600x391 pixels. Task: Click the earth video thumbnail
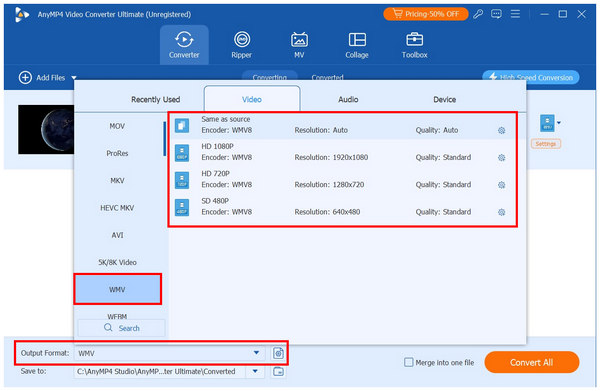[46, 130]
